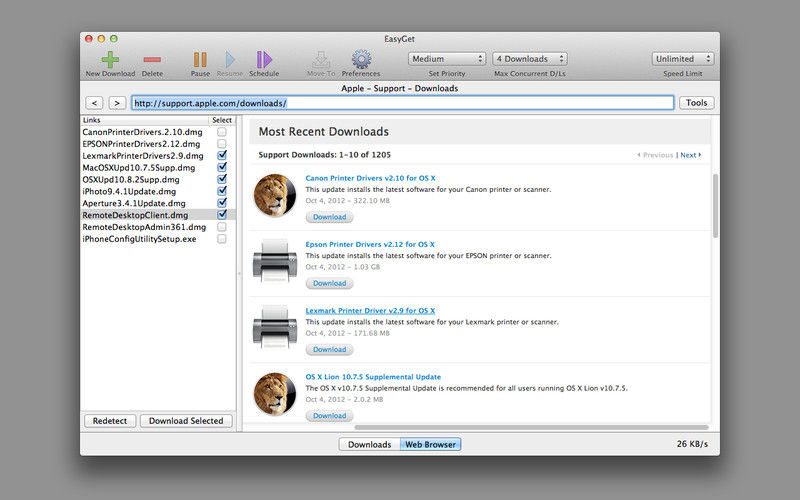Open Canon Printer Drivers v2.10 link
Screen dimensions: 800x500
point(370,178)
